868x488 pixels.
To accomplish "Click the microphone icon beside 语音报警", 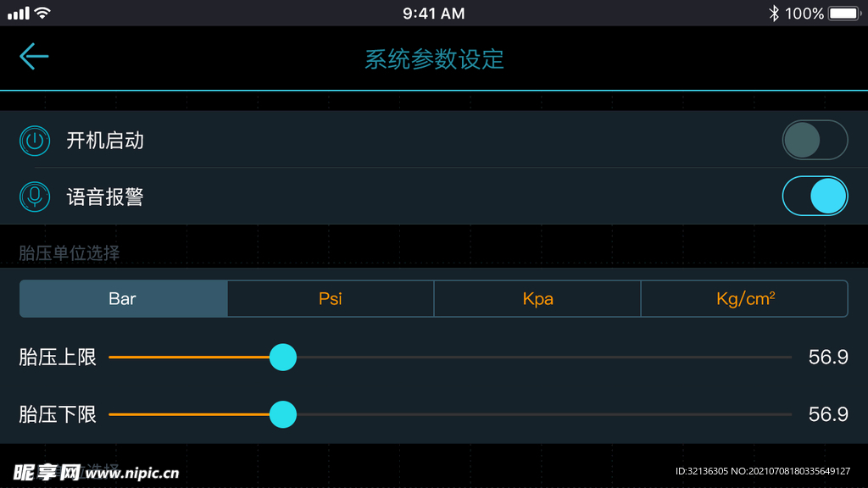I will pos(35,197).
